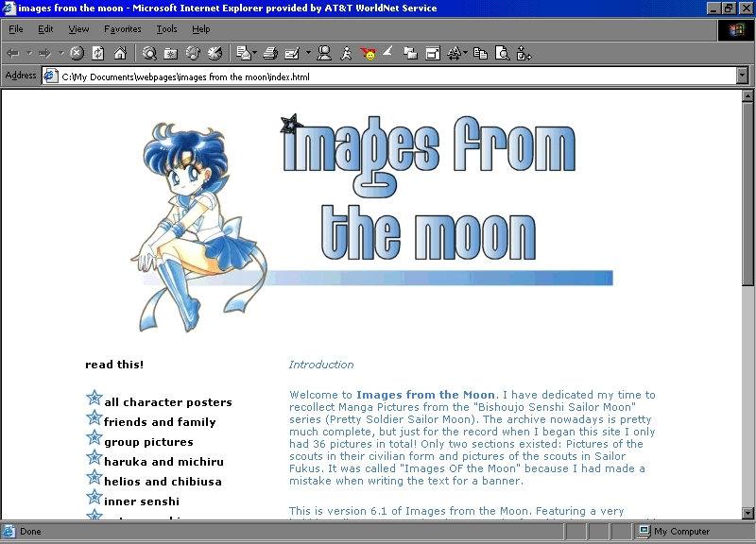Image resolution: width=756 pixels, height=544 pixels.
Task: Open the 'inner senshi' link
Action: pyautogui.click(x=142, y=501)
